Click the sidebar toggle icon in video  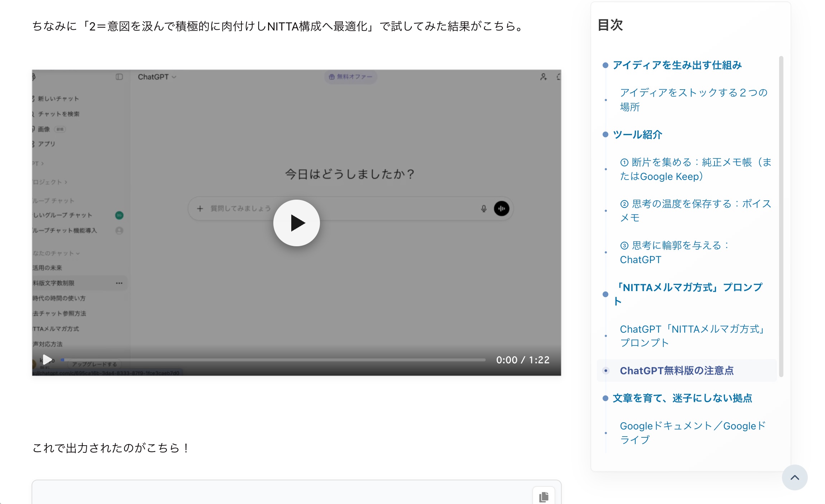(x=119, y=77)
